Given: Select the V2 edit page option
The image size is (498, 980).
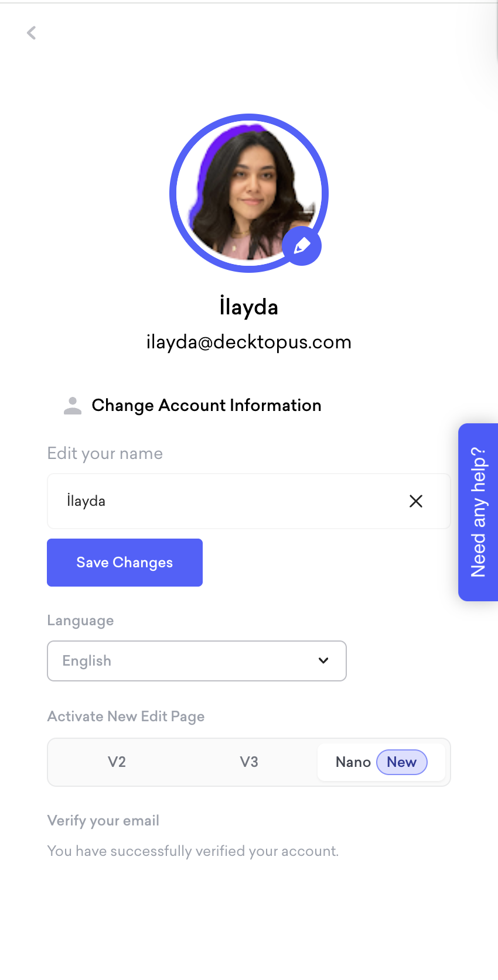Looking at the screenshot, I should pyautogui.click(x=117, y=762).
